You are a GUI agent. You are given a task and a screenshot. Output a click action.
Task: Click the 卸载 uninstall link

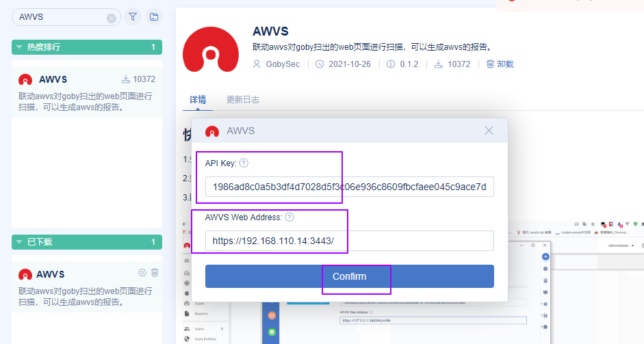click(x=500, y=64)
